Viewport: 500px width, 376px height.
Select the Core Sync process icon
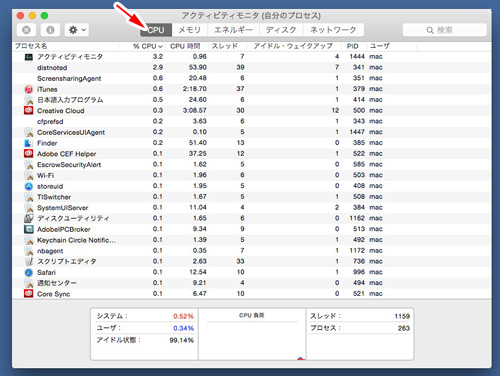29,294
